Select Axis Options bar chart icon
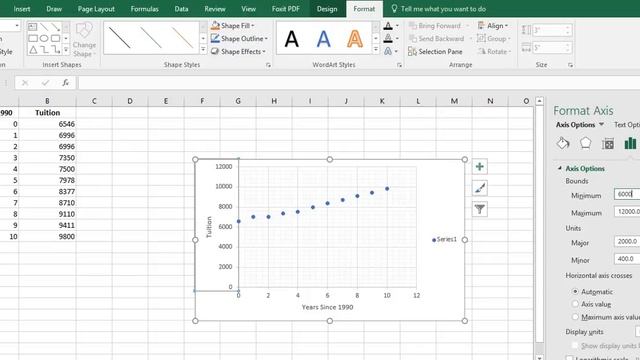 (630, 143)
